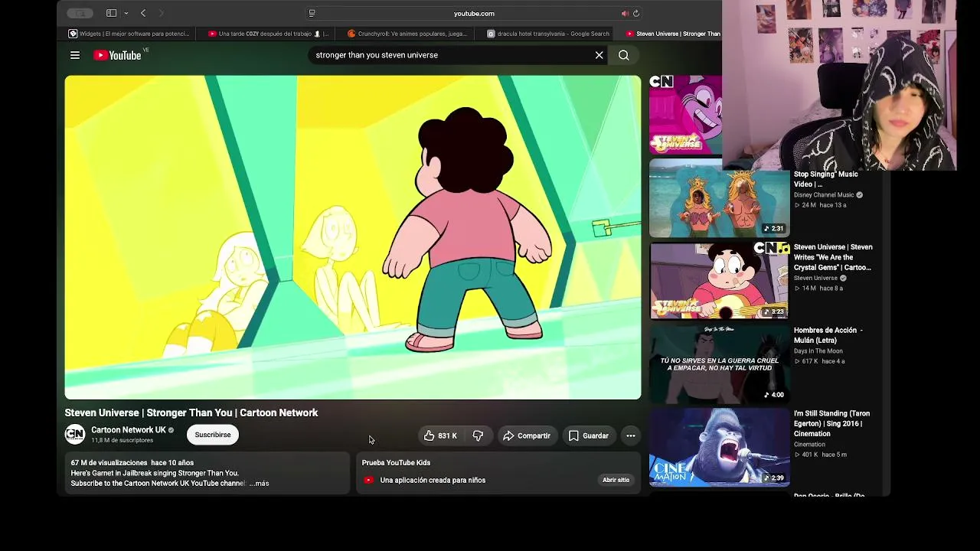Go forward with Safari's forward arrow
Image resolution: width=980 pixels, height=551 pixels.
click(161, 13)
